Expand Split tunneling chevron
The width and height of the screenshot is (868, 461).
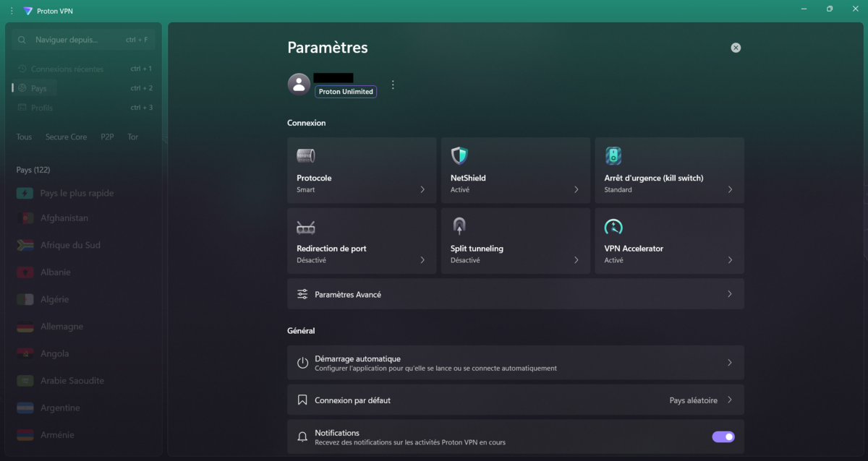[576, 260]
